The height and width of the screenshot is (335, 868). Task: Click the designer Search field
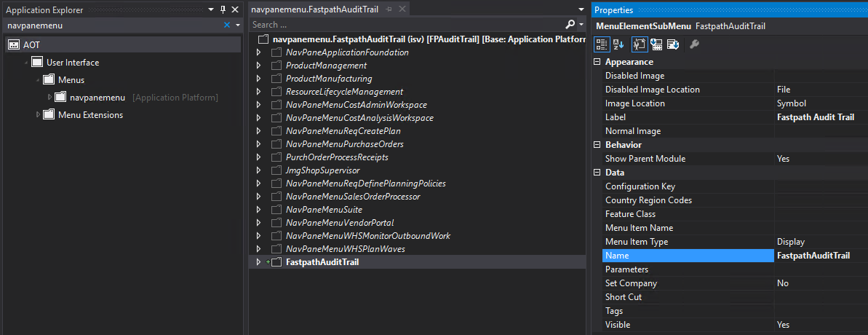[x=400, y=25]
